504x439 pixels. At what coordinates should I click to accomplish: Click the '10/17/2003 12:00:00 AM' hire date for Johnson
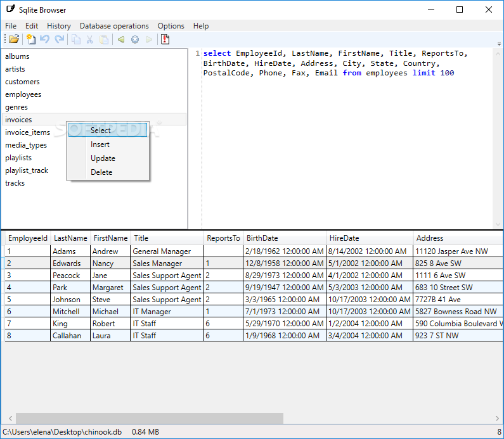pos(370,299)
